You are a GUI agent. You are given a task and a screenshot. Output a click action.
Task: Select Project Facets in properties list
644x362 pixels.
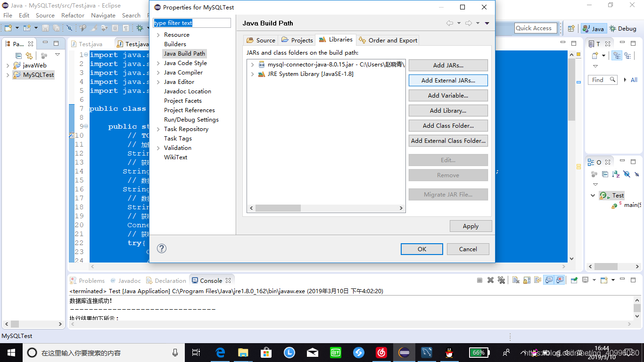click(182, 101)
